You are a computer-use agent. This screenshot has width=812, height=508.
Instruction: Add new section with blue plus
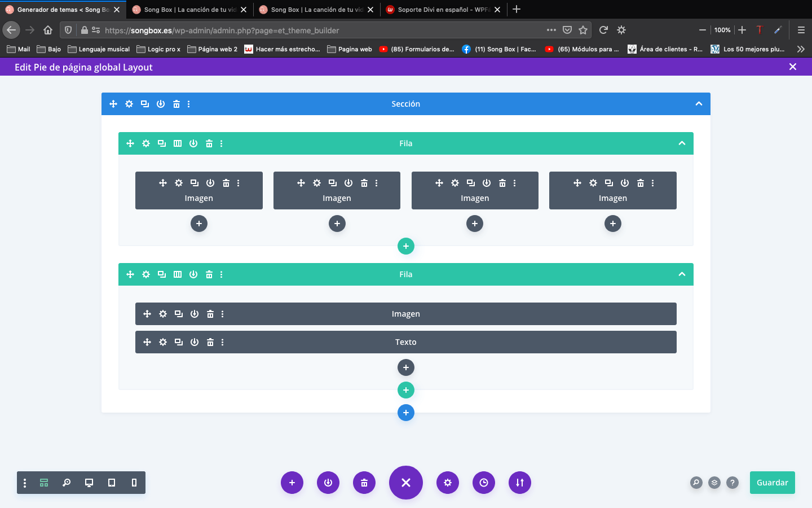[x=406, y=413]
